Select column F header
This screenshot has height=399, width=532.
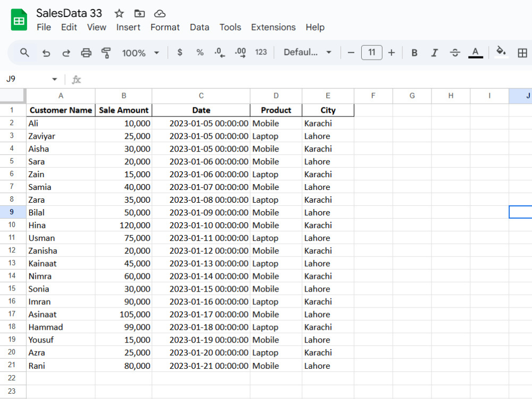click(373, 96)
